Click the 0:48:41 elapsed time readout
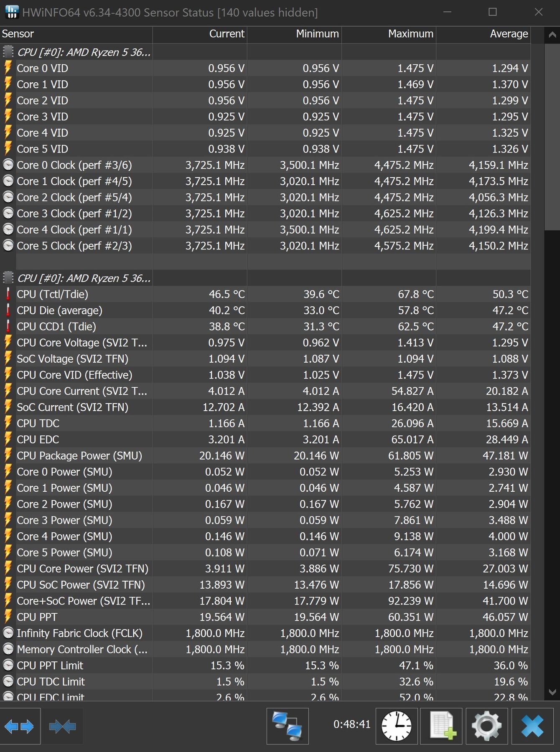This screenshot has height=752, width=560. click(x=352, y=724)
